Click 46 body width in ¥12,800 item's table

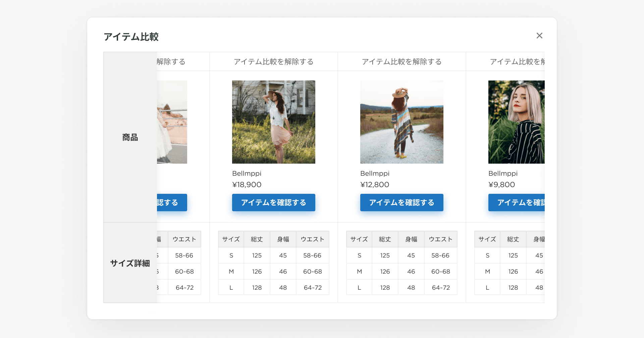pyautogui.click(x=411, y=272)
